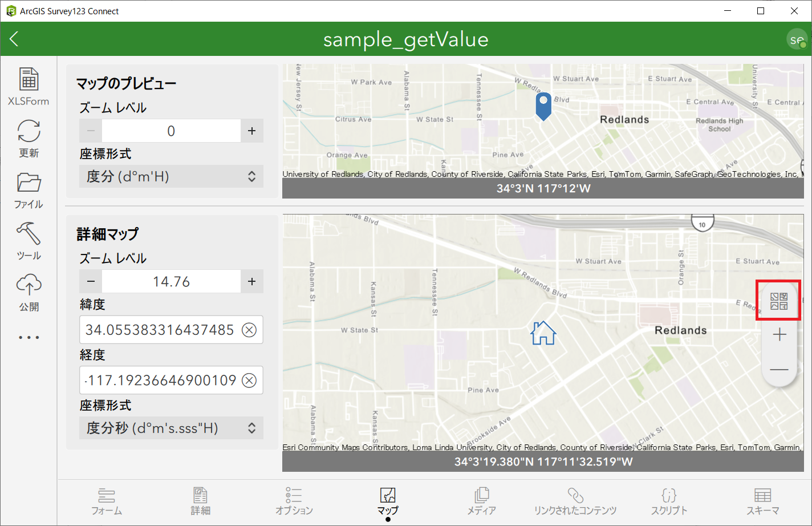The width and height of the screenshot is (812, 526).
Task: Open the basemap gallery on detail map
Action: 779,301
